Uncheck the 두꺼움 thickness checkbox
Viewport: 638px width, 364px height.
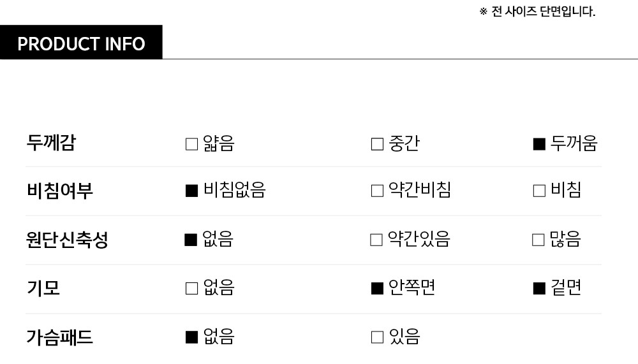pyautogui.click(x=539, y=144)
